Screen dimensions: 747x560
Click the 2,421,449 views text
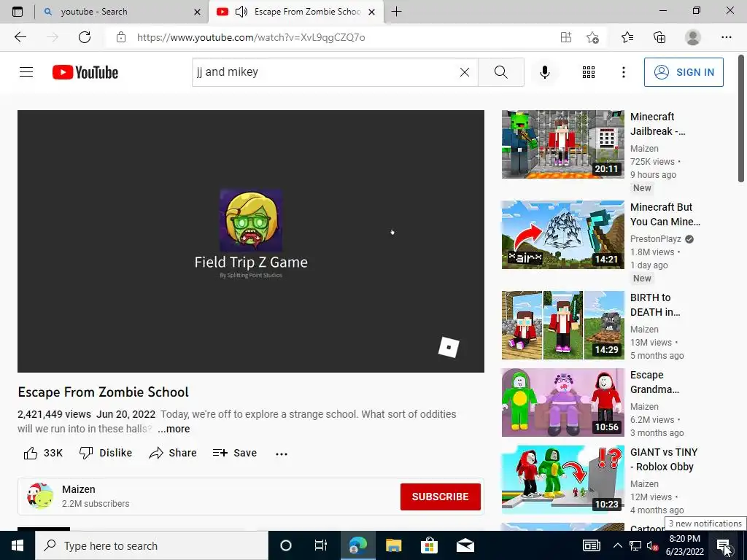pyautogui.click(x=54, y=414)
